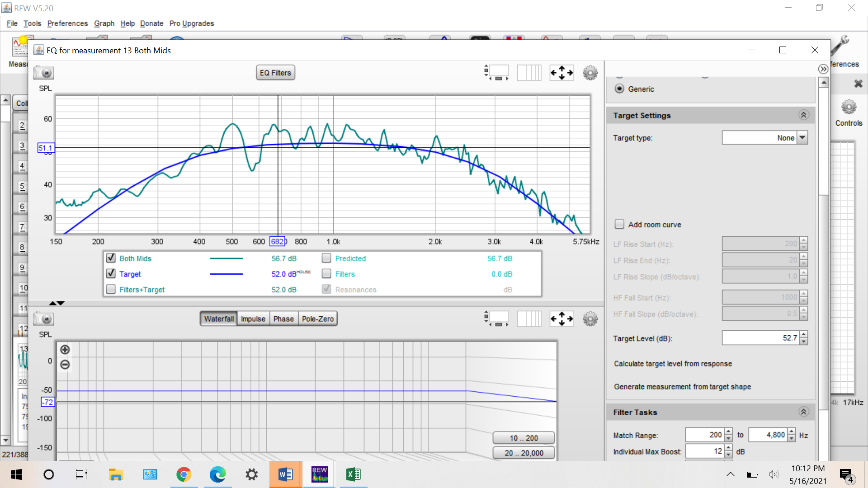Set waterfall range to 20 .. 20,000
Image resolution: width=868 pixels, height=488 pixels.
tap(524, 453)
